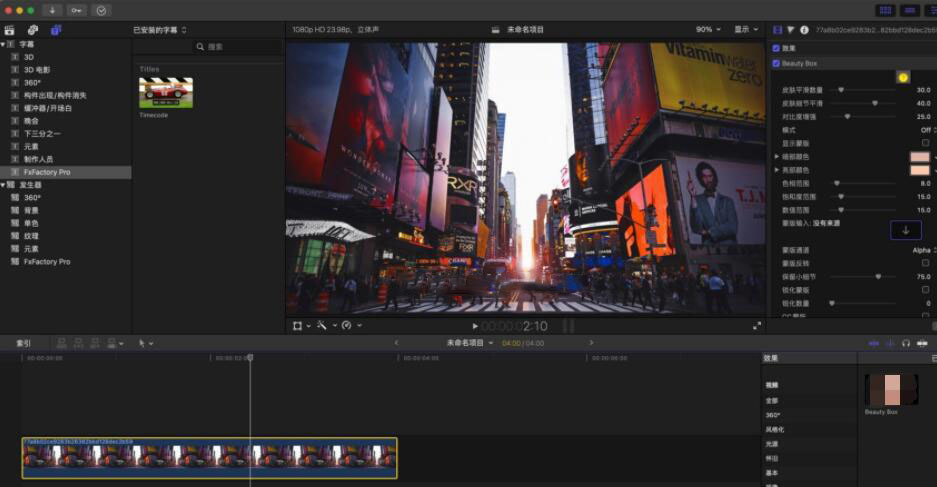Toggle audio skimming headphones icon

(906, 343)
